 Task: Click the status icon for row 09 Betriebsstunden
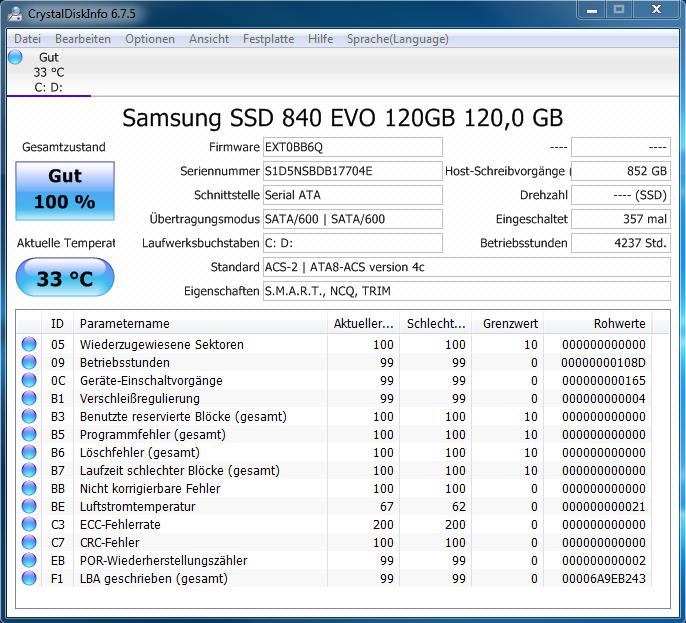29,362
